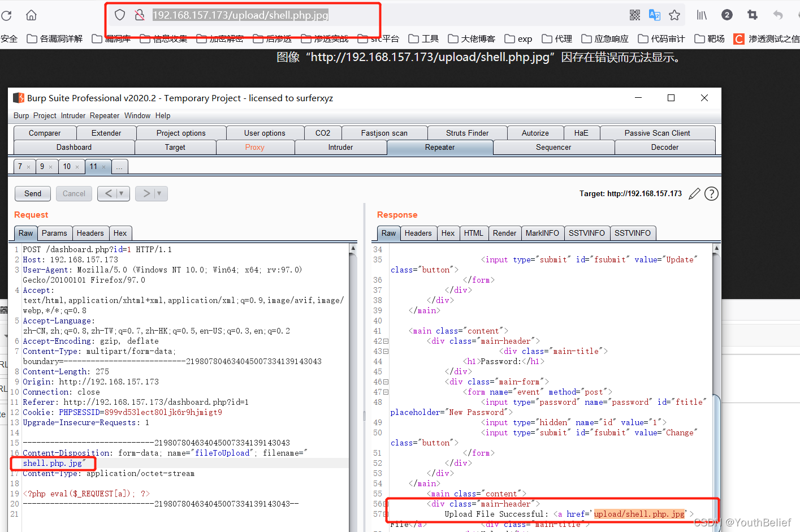
Task: Open previous request history dropdown arrow
Action: tap(122, 193)
